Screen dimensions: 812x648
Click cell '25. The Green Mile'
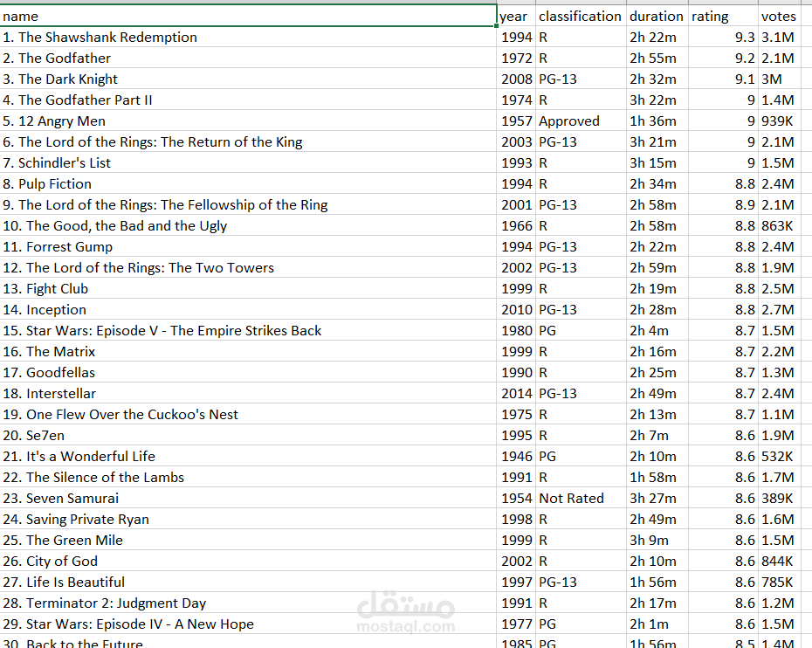tap(248, 541)
